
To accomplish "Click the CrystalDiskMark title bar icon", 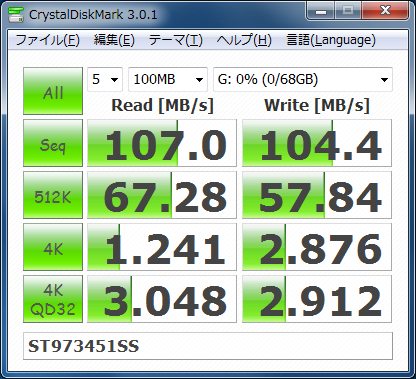I will pyautogui.click(x=16, y=14).
